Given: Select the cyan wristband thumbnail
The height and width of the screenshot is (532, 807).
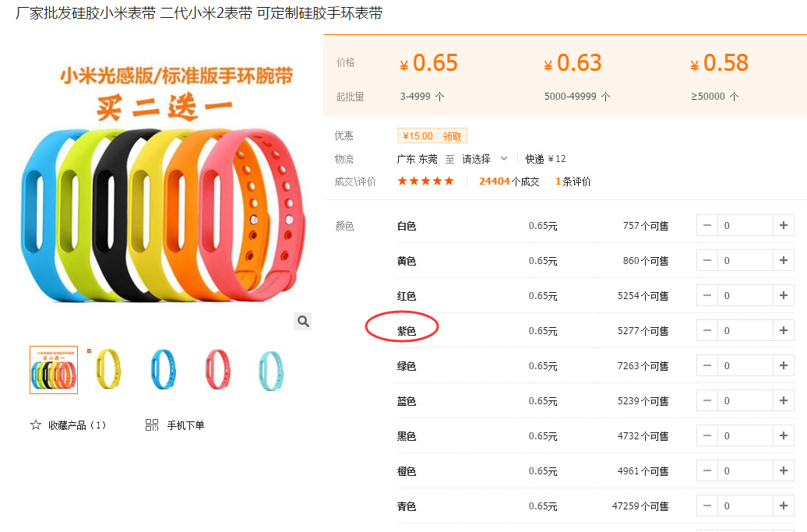Looking at the screenshot, I should [271, 370].
